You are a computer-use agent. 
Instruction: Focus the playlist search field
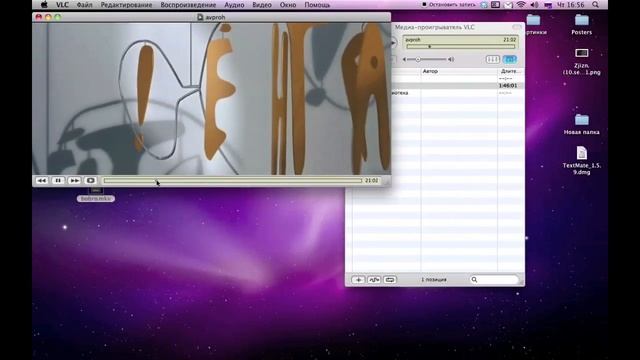[494, 280]
